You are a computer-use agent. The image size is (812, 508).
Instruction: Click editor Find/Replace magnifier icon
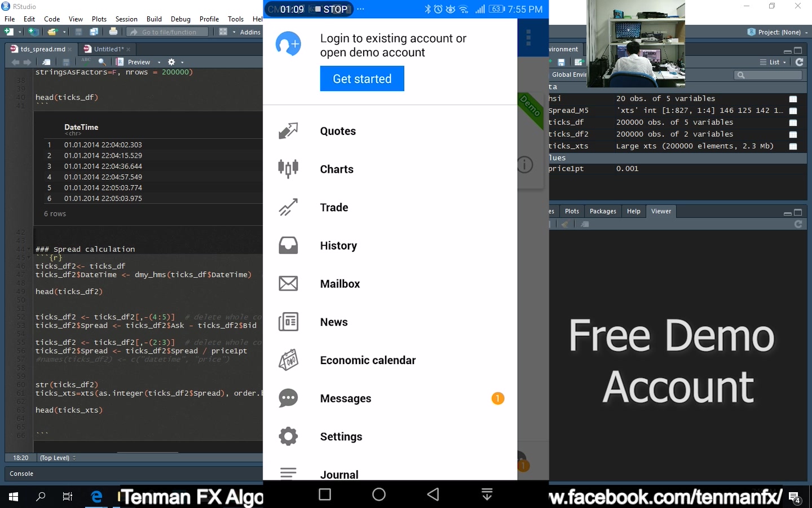coord(102,62)
